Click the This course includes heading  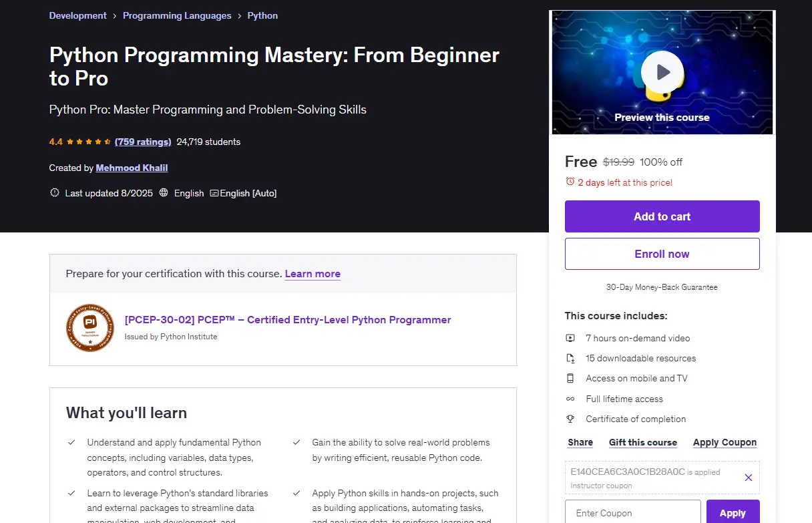click(616, 315)
